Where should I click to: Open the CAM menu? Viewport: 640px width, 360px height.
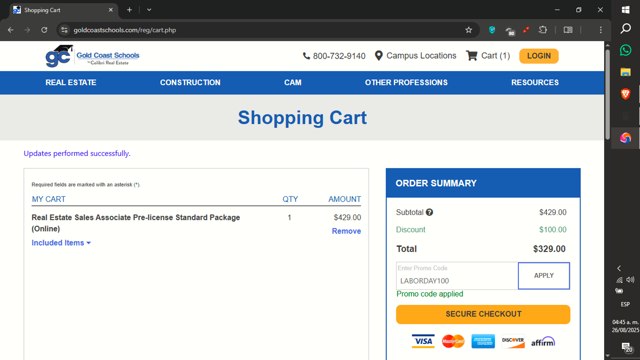click(x=293, y=82)
